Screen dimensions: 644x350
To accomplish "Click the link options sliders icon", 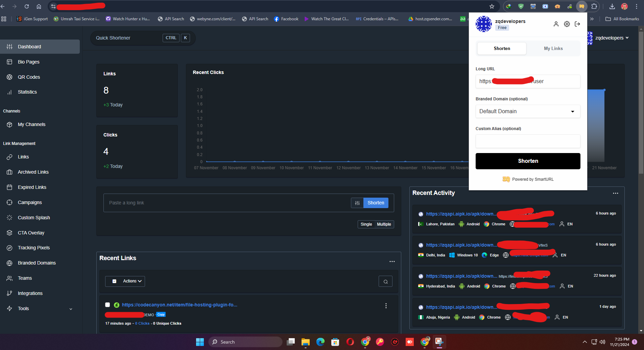I will (357, 203).
